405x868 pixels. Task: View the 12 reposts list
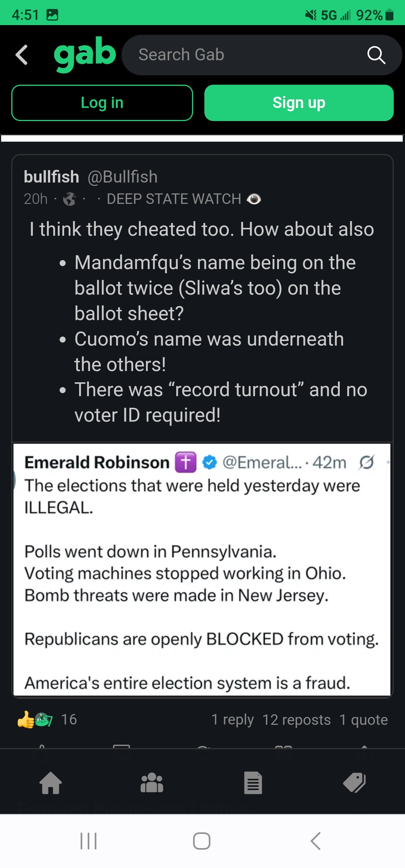[296, 720]
